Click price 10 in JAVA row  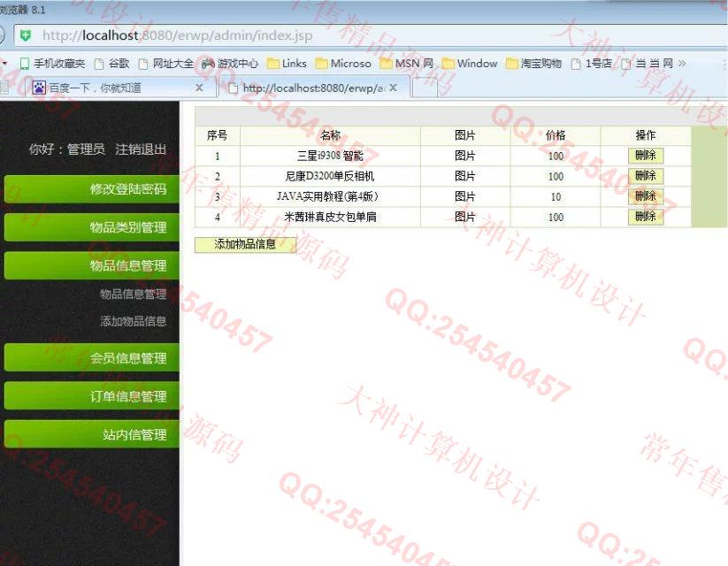556,197
